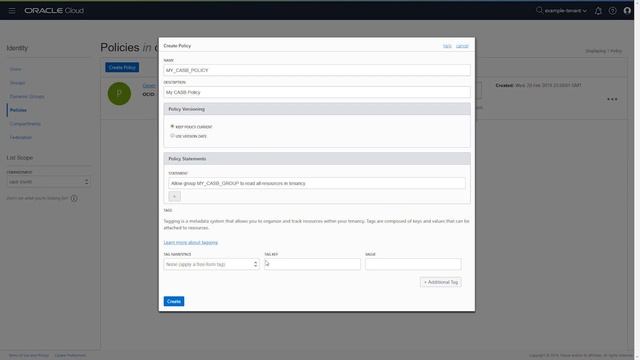
Task: Open the example-tenant region dropdown
Action: coord(566,11)
